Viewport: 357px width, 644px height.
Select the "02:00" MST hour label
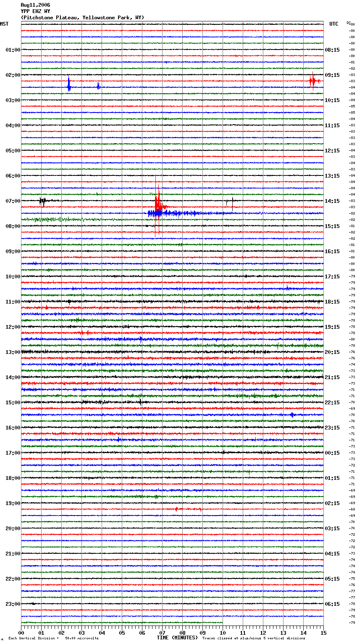coord(13,75)
